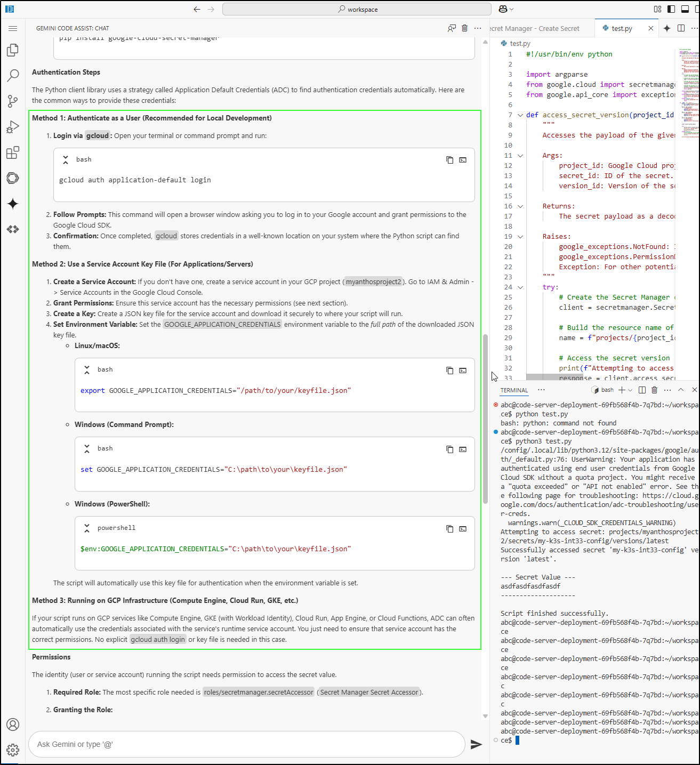Copy the export GOOGLE_APPLICATION_CREDENTIALS code block
This screenshot has width=700, height=765.
[450, 370]
